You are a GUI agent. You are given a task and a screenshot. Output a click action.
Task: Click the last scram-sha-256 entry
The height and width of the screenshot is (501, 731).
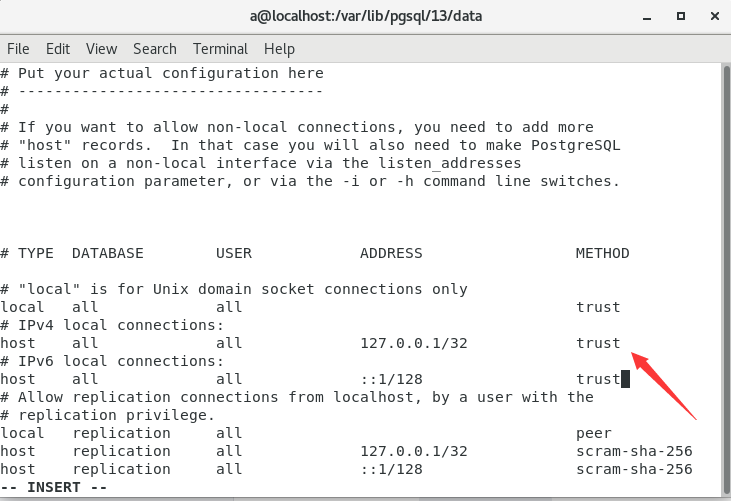click(x=634, y=469)
